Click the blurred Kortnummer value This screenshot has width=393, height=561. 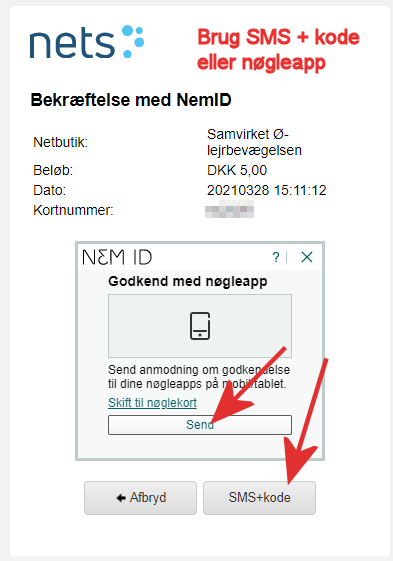[x=229, y=209]
